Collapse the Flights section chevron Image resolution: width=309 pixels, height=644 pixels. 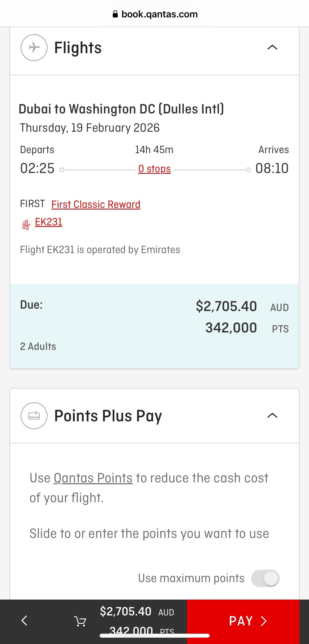[272, 48]
